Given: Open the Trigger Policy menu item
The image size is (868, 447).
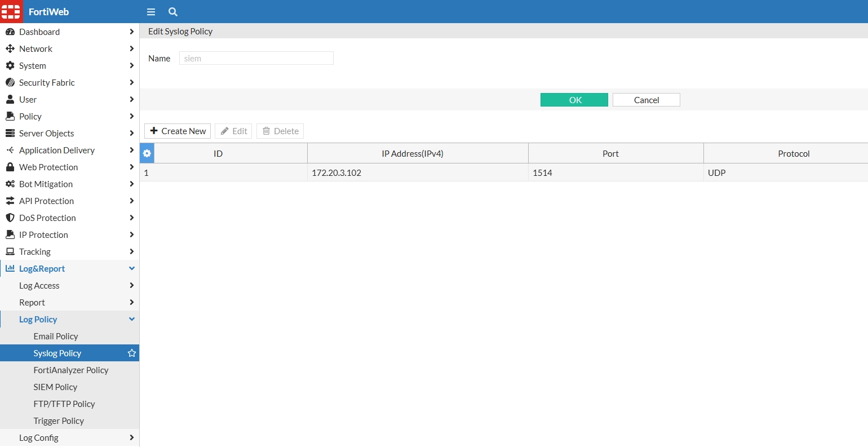Looking at the screenshot, I should coord(59,421).
